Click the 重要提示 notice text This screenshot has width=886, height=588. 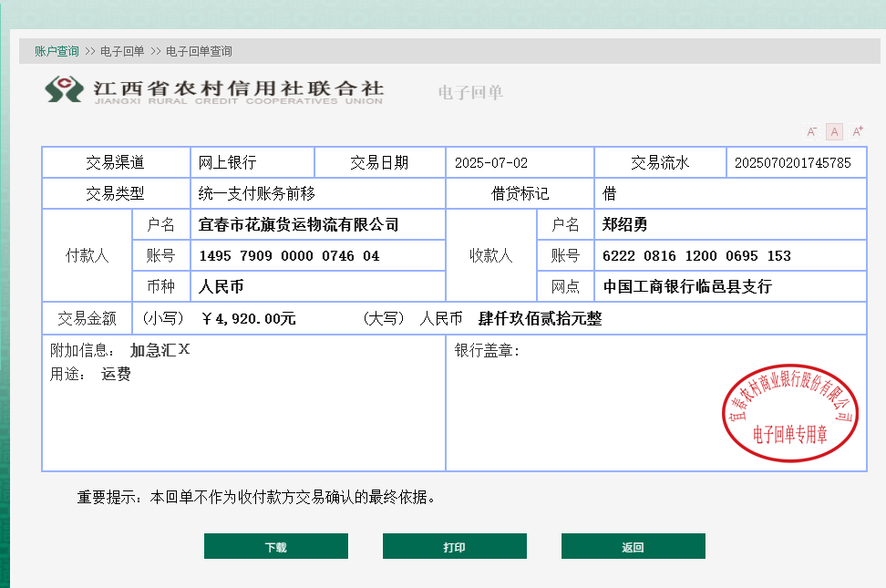pos(256,497)
